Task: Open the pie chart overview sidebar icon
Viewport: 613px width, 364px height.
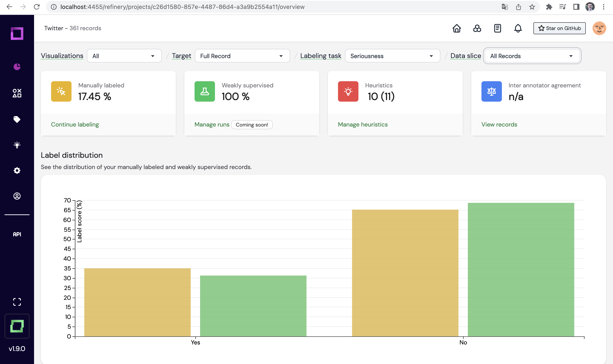Action: pyautogui.click(x=17, y=67)
